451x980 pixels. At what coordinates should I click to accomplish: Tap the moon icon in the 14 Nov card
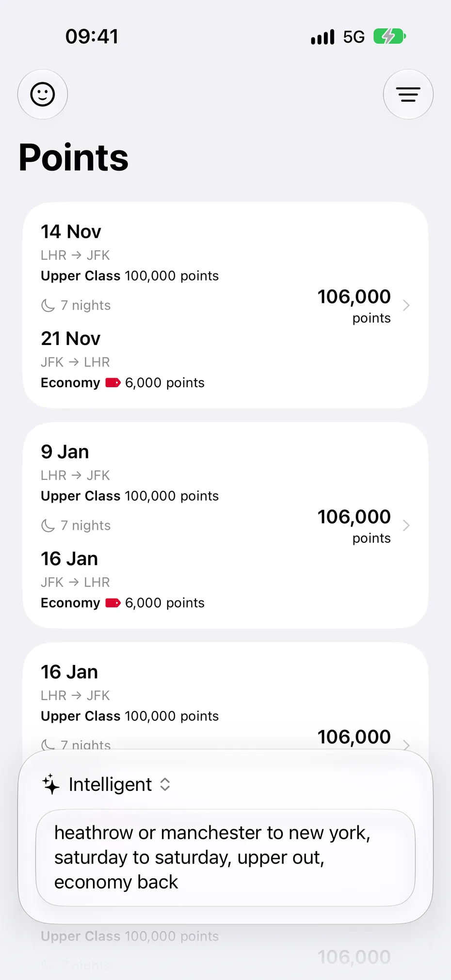(48, 305)
